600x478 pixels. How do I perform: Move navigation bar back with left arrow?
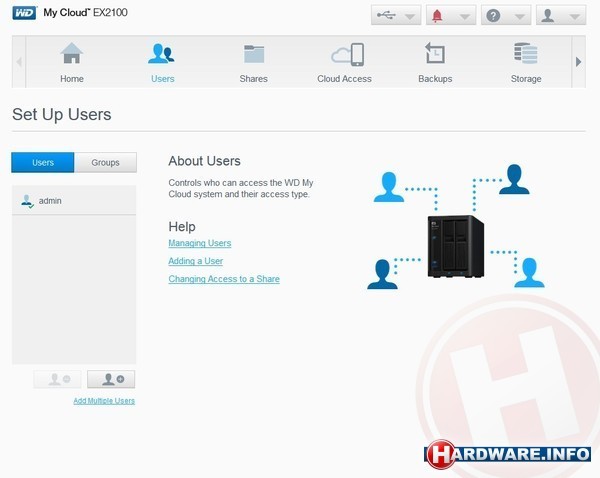point(19,62)
